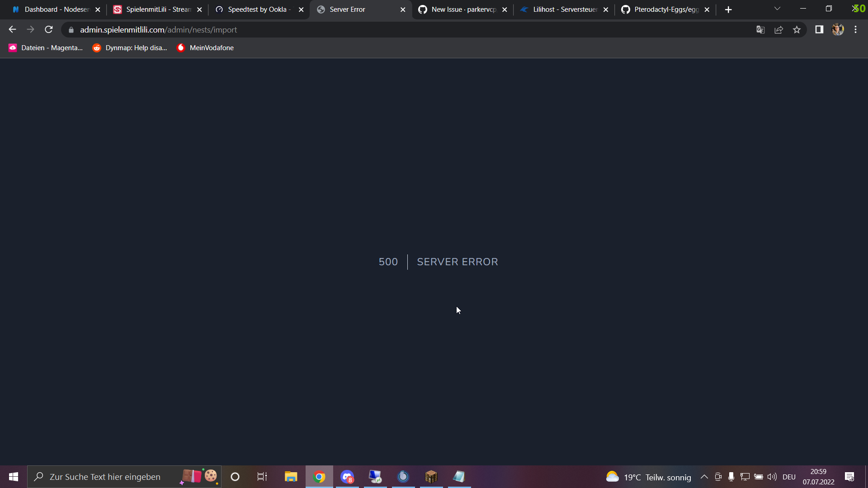Image resolution: width=868 pixels, height=488 pixels.
Task: Select the microphone icon in system tray
Action: point(731,477)
